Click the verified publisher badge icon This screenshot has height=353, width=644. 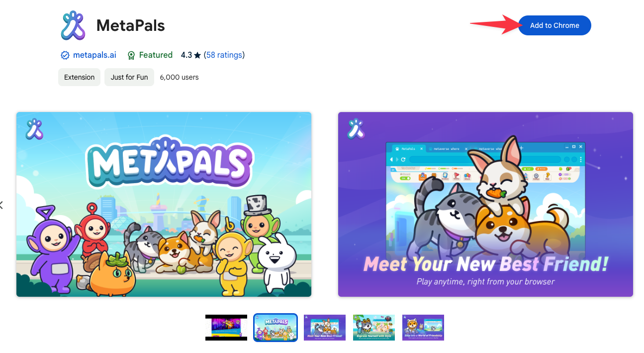65,55
